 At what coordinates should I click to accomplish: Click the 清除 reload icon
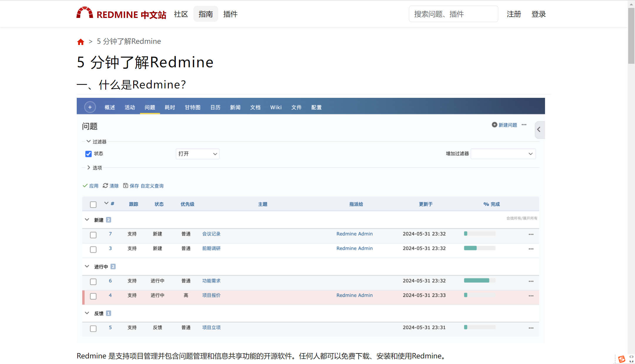coord(105,186)
